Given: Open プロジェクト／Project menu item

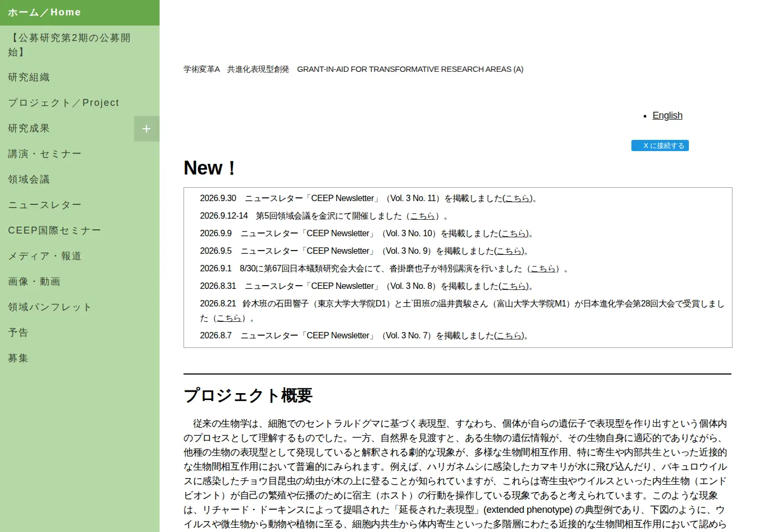Looking at the screenshot, I should click(x=80, y=103).
